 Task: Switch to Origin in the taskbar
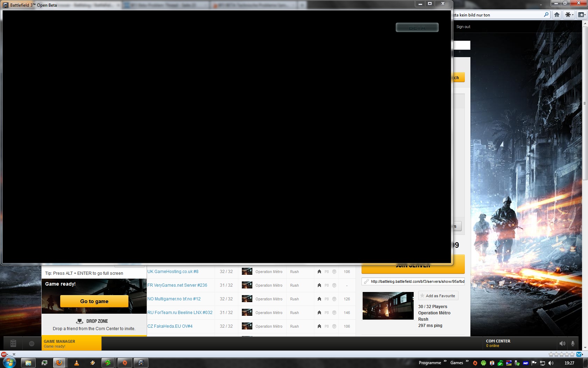[124, 363]
